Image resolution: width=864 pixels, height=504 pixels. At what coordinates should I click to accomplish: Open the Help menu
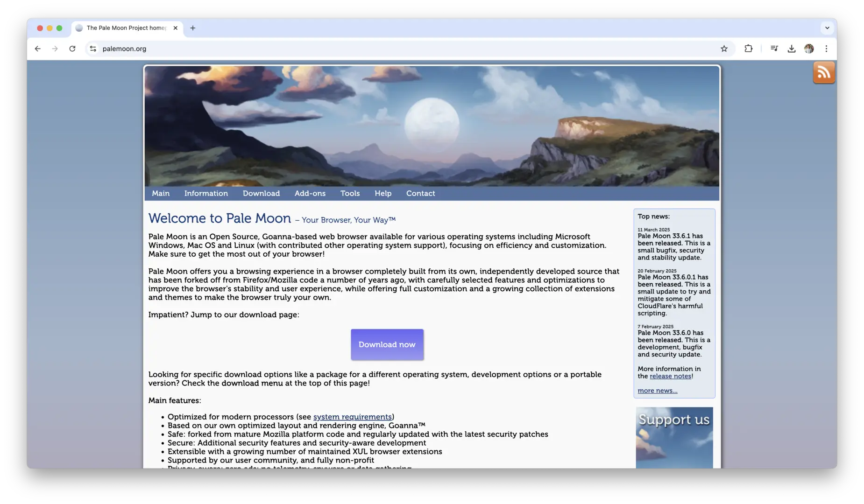point(383,193)
